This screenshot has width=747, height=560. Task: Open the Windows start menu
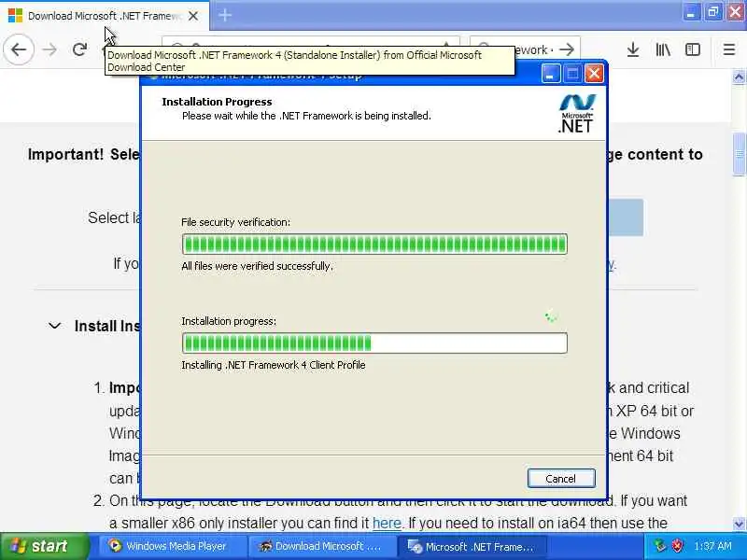coord(44,546)
